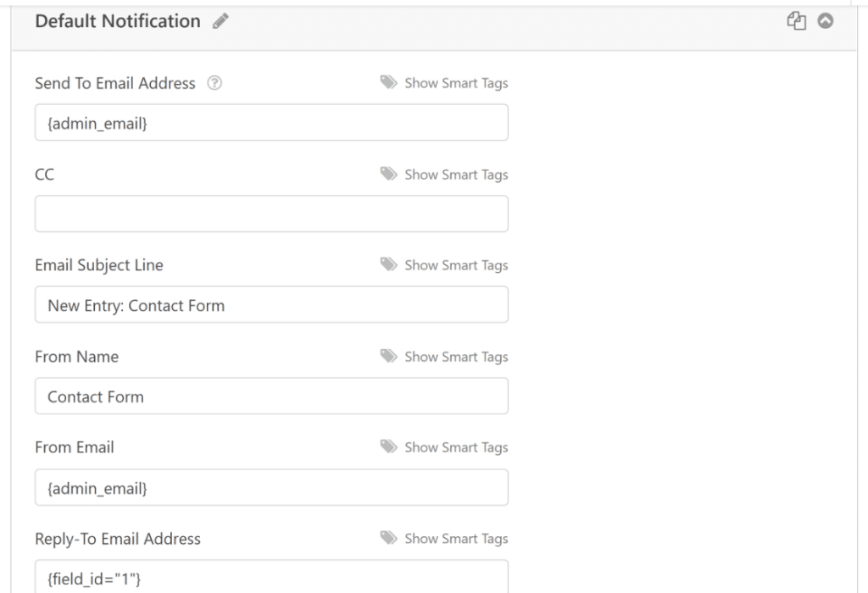Show Smart Tags for From Email
Viewport: 868px width, 593px height.
455,447
